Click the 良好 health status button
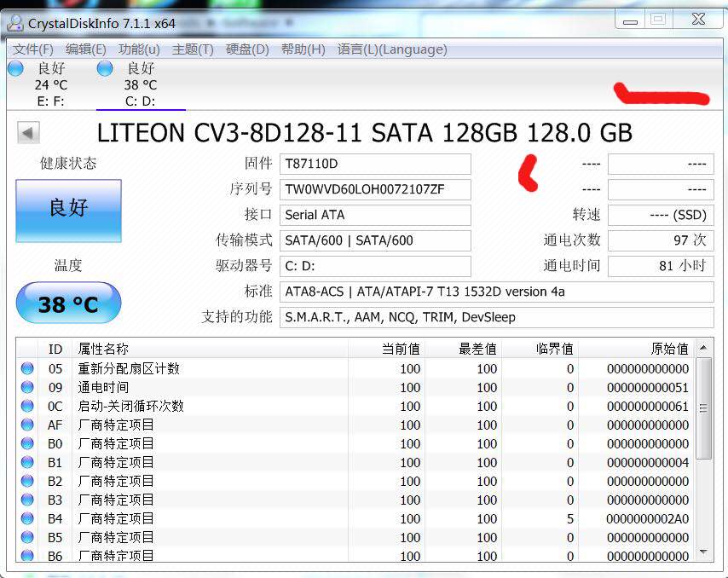The height and width of the screenshot is (578, 728). (69, 211)
